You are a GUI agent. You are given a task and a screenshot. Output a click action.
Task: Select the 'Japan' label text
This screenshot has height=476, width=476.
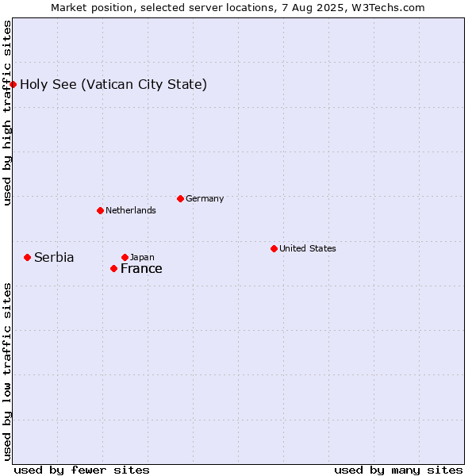[142, 257]
